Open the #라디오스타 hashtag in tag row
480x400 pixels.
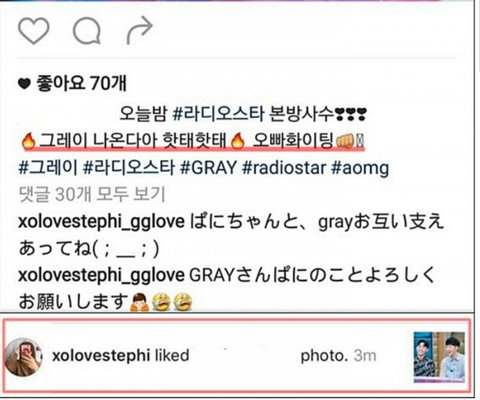coord(129,167)
